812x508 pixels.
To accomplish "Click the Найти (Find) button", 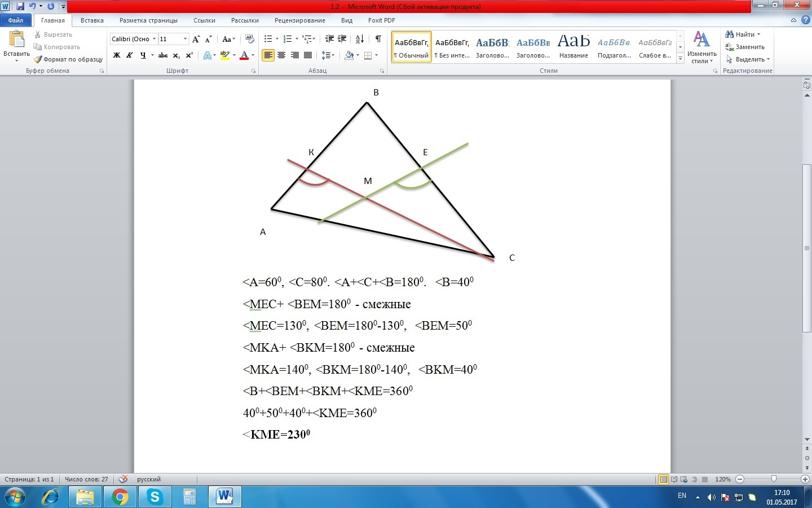I will coord(744,34).
